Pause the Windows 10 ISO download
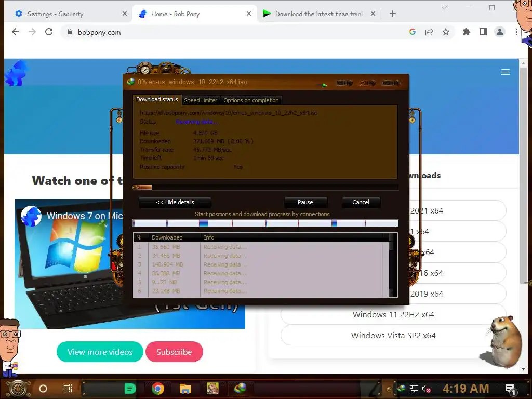This screenshot has width=532, height=399. click(x=305, y=202)
